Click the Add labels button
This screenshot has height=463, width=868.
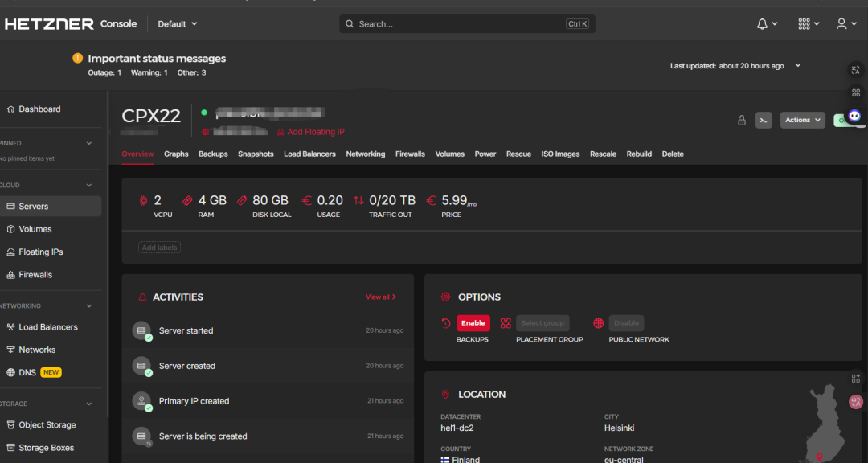[x=159, y=248]
